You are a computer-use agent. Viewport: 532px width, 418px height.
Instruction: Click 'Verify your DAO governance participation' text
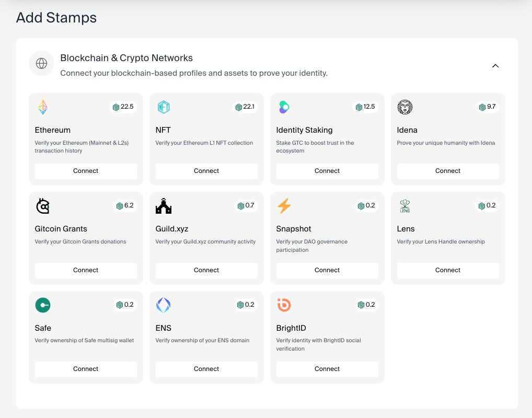[x=312, y=246]
